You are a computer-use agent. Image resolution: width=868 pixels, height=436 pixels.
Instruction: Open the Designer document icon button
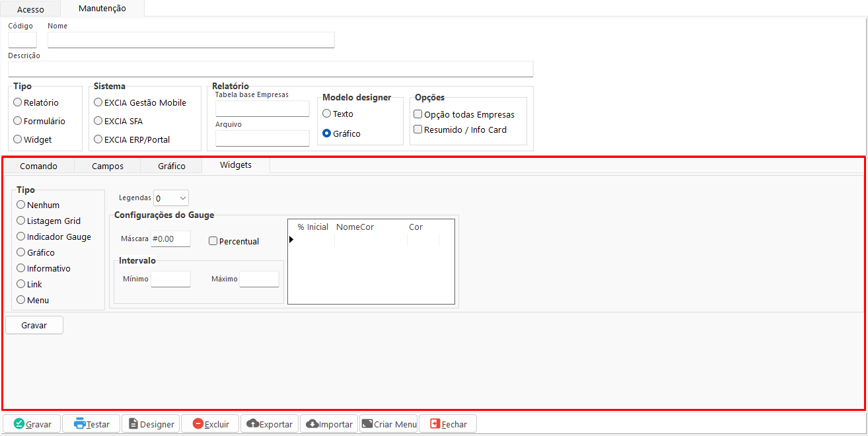133,424
